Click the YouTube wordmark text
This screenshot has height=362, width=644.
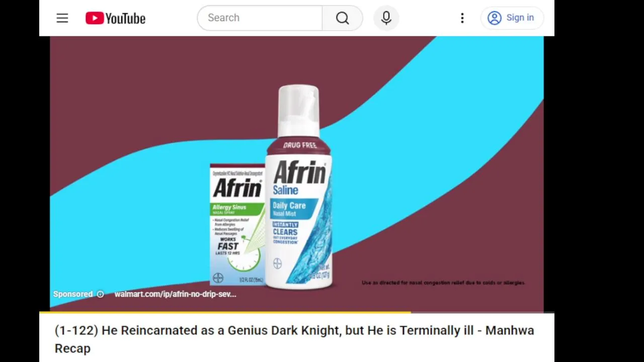[x=126, y=19]
